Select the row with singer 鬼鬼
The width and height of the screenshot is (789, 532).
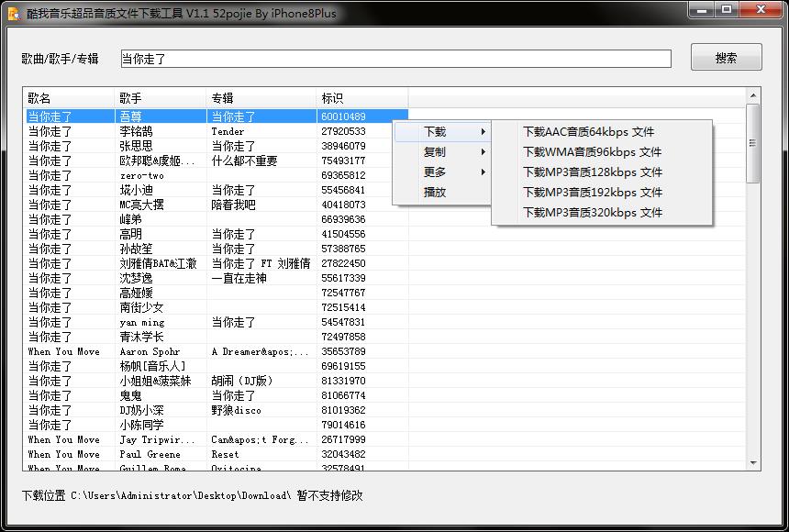click(x=217, y=395)
